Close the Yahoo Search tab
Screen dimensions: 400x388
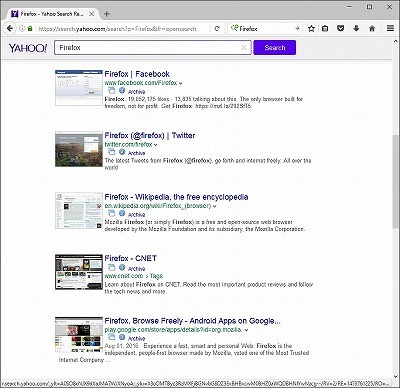(92, 14)
